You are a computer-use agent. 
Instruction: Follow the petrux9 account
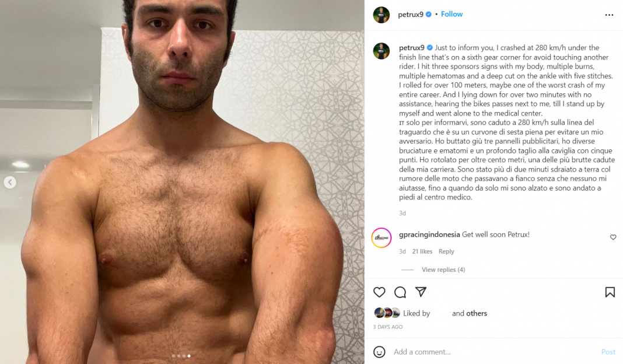pyautogui.click(x=452, y=14)
